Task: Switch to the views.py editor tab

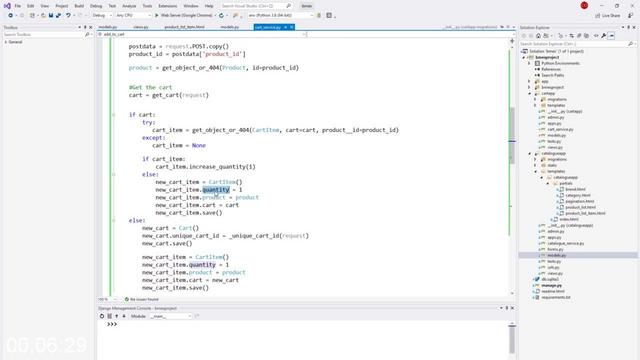Action: 141,27
